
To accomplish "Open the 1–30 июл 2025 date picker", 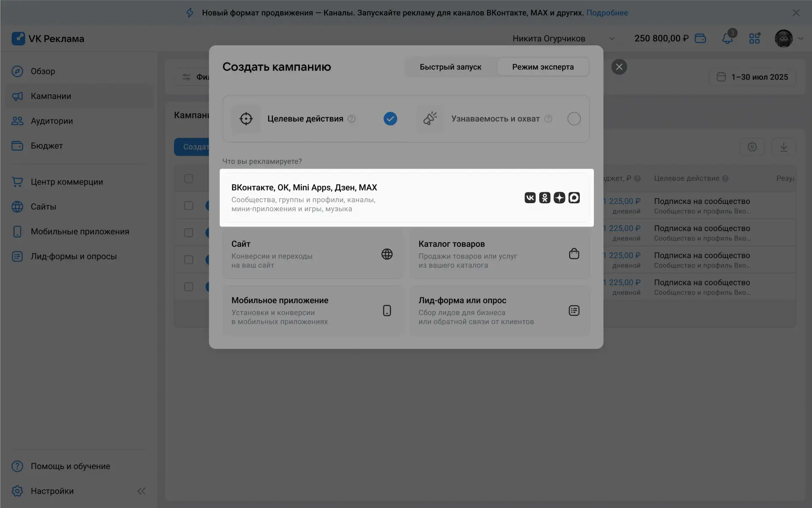I will click(x=753, y=77).
